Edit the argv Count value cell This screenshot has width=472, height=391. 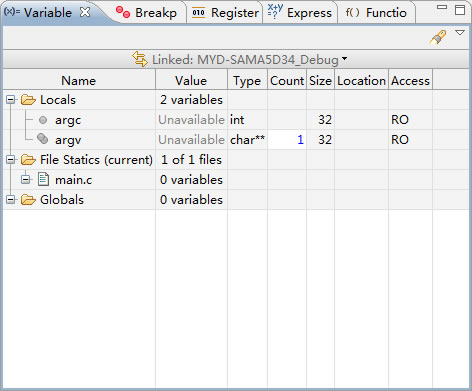point(287,140)
